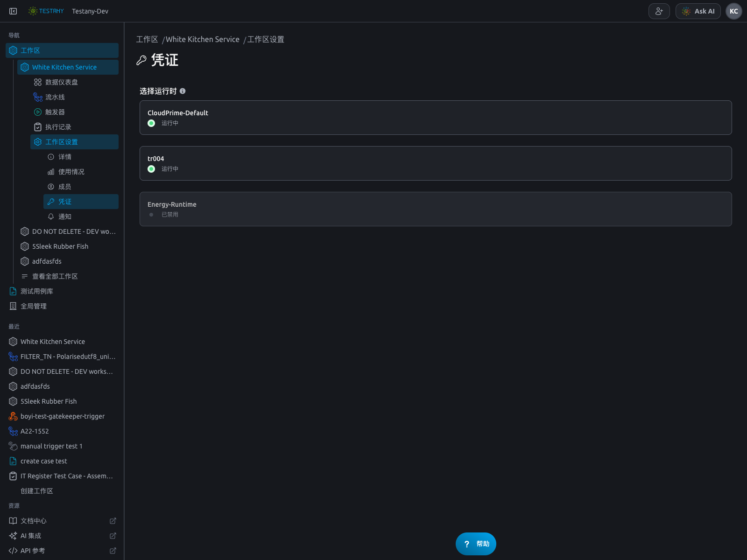Collapse the 工作区 navigation section
The width and height of the screenshot is (747, 560).
tap(62, 50)
